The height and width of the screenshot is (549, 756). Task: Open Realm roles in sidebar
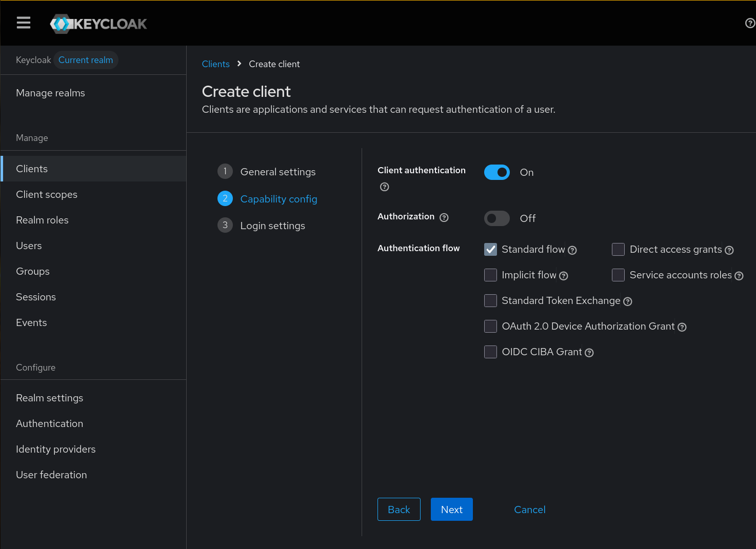click(93, 220)
